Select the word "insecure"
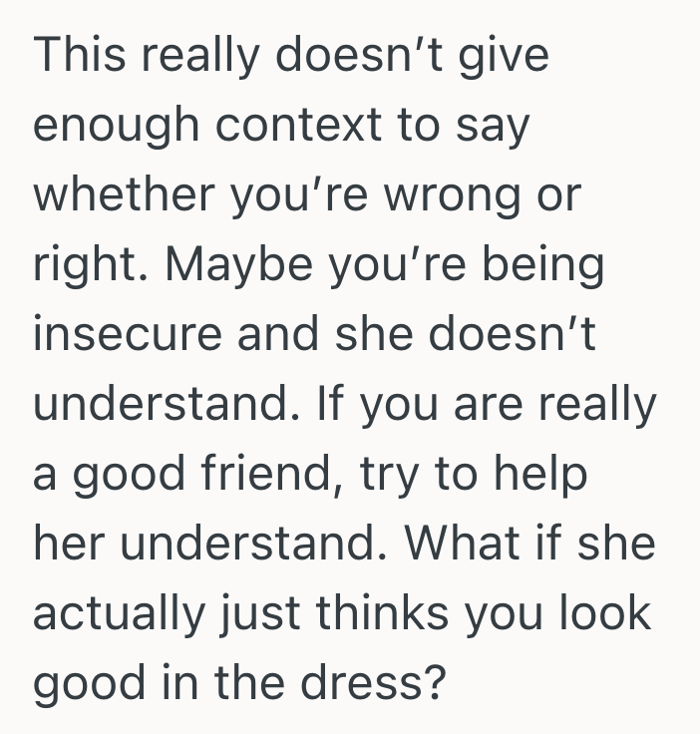This screenshot has height=734, width=700. click(126, 336)
